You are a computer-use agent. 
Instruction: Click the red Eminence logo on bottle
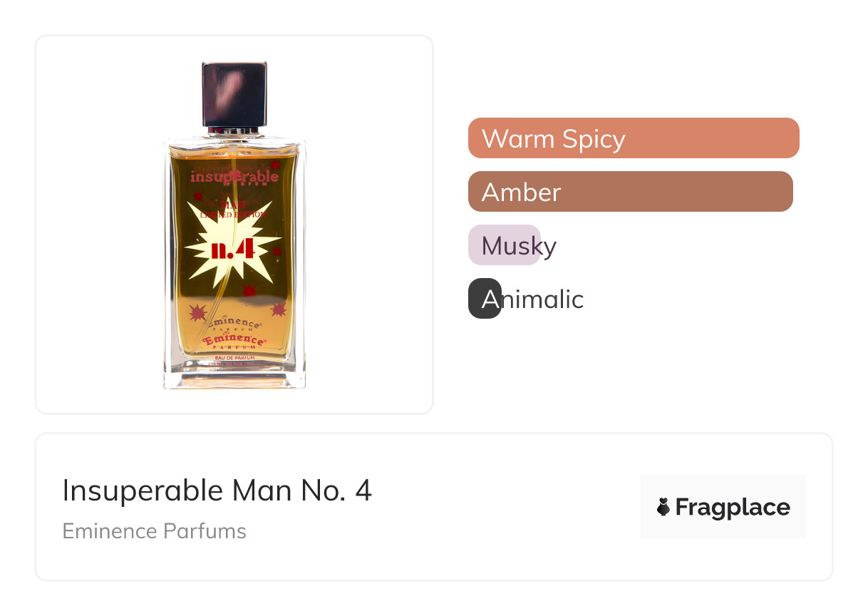[x=234, y=341]
